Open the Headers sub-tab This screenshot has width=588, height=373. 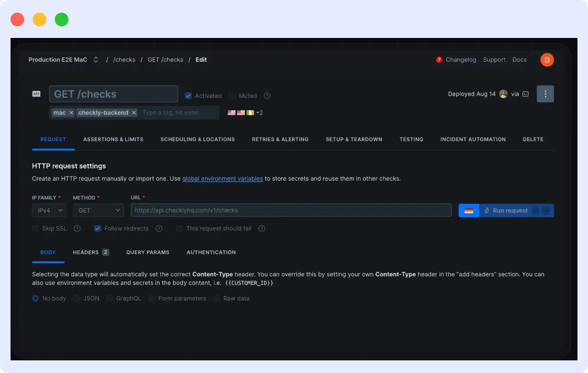coord(91,252)
